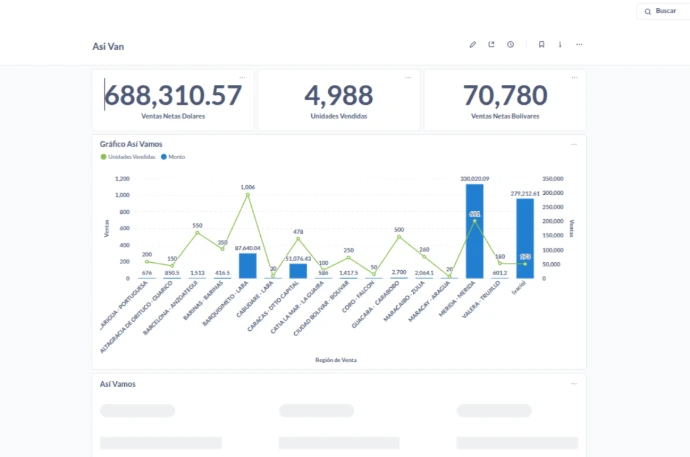Click the Gráfico Así Vamos title
This screenshot has width=690, height=457.
pyautogui.click(x=131, y=144)
